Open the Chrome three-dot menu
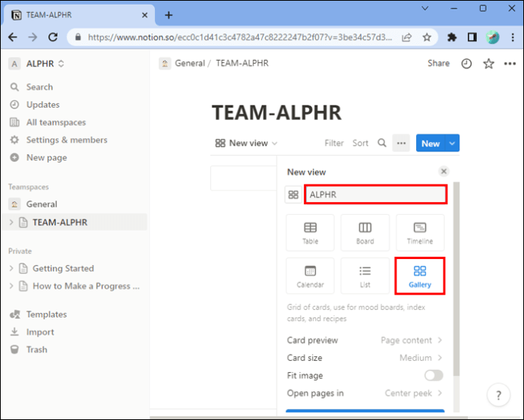 click(513, 37)
